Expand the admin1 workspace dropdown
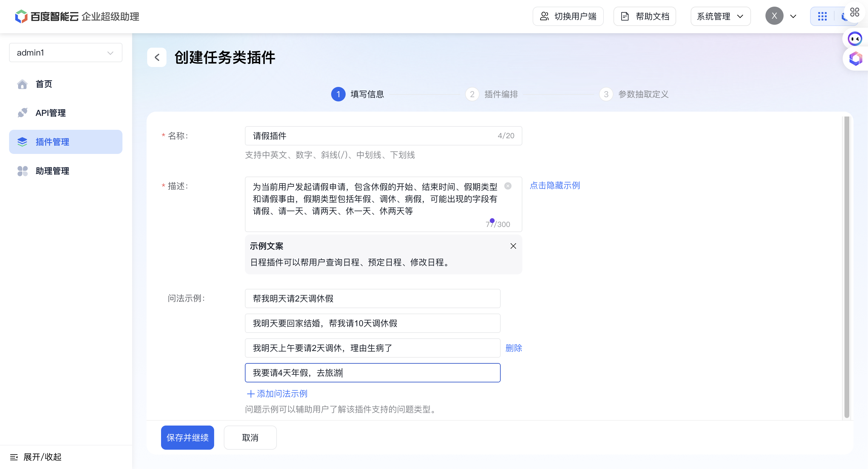This screenshot has height=469, width=868. (x=65, y=53)
